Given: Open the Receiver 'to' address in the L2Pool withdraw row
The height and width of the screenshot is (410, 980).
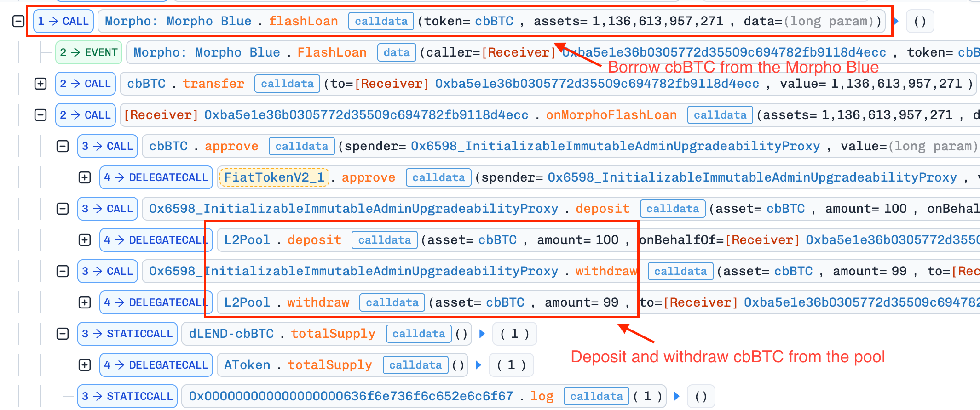Looking at the screenshot, I should (x=822, y=302).
